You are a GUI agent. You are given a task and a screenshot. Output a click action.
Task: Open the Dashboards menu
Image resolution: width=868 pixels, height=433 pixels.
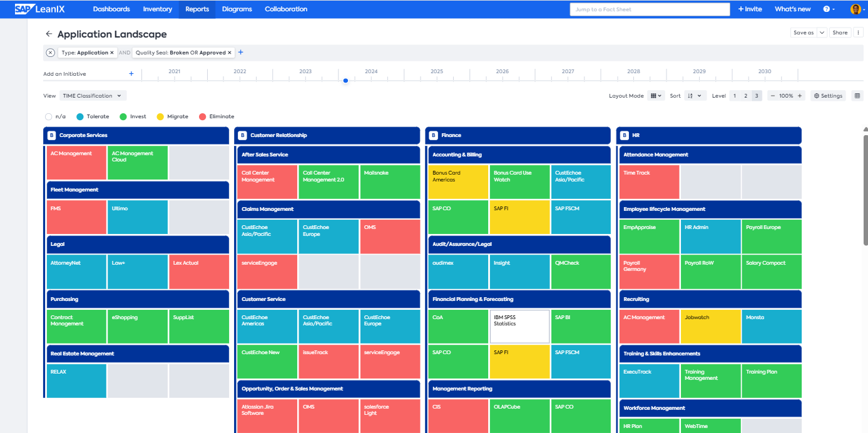coord(111,9)
